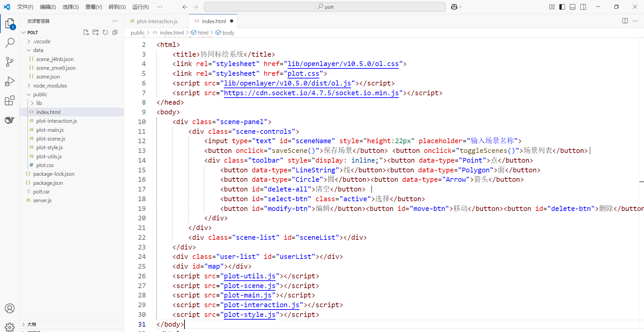Open the 文件(F) menu

tap(25, 7)
